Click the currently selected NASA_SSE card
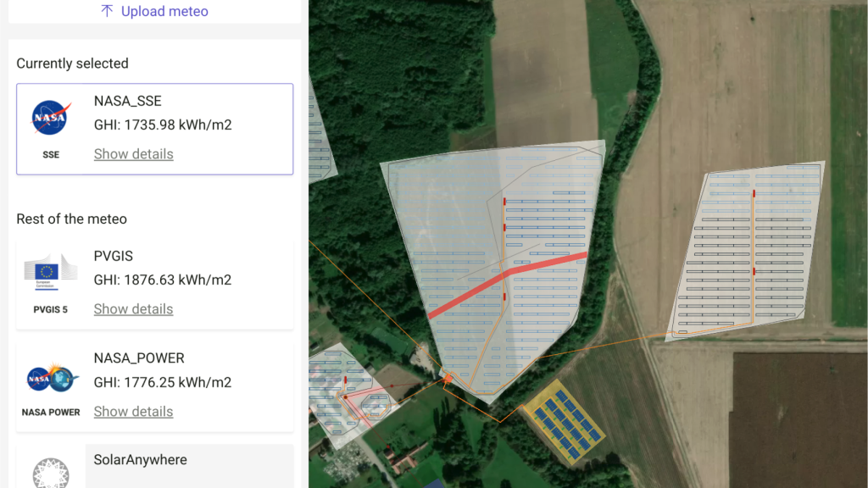Image resolution: width=868 pixels, height=488 pixels. [x=155, y=129]
